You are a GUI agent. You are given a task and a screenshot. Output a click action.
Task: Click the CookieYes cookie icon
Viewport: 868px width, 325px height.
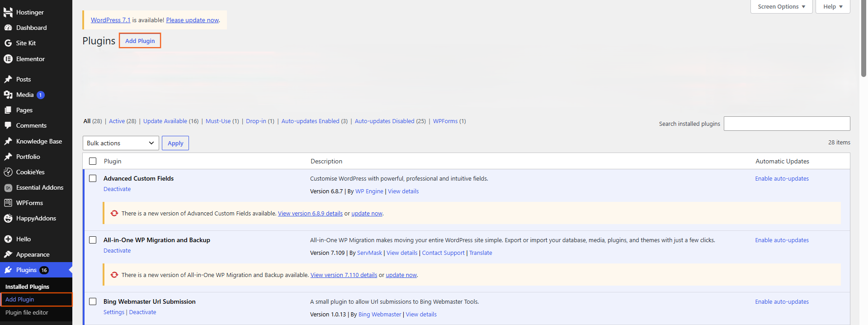(8, 172)
